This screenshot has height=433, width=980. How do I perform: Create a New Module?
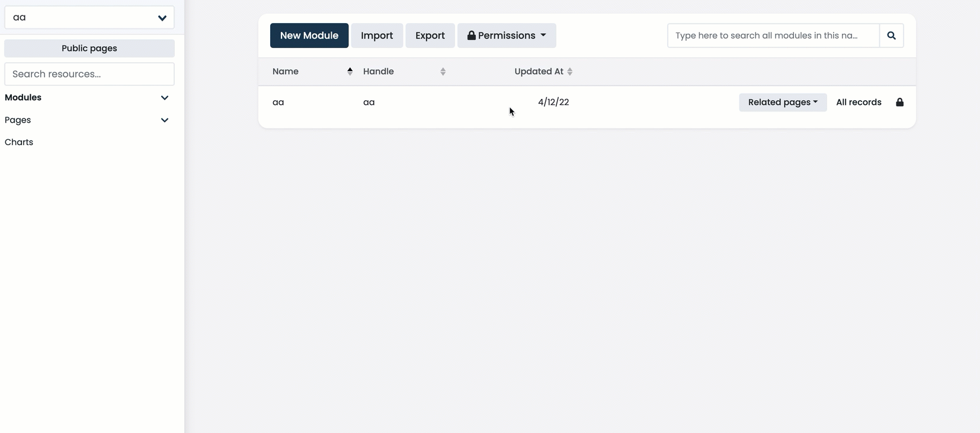309,36
